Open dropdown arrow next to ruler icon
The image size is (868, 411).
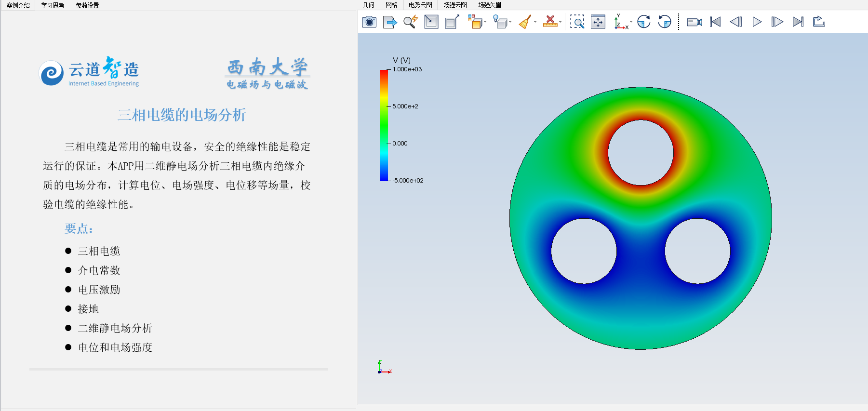tap(560, 22)
